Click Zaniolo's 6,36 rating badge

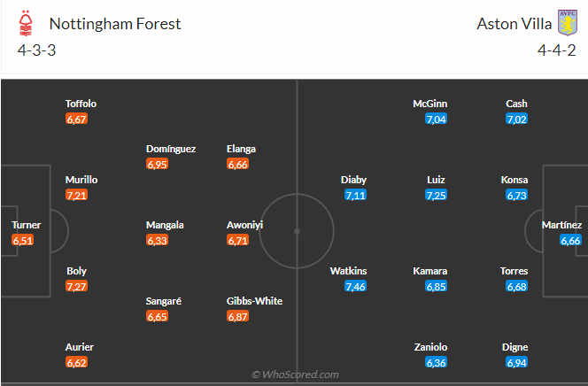tap(436, 362)
